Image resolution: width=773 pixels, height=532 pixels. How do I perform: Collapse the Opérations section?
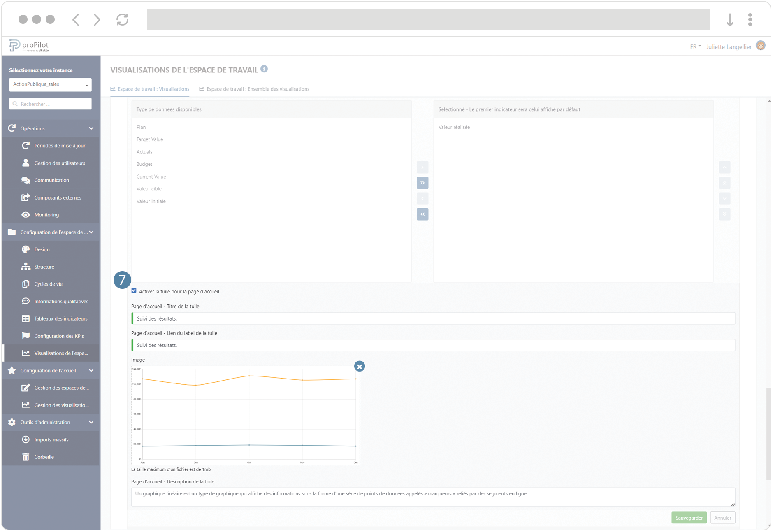(x=91, y=128)
